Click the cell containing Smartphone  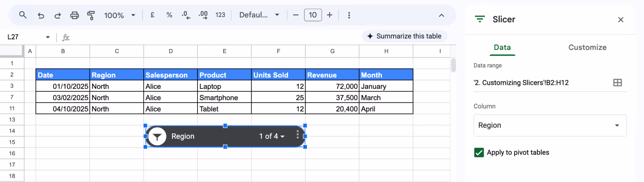click(225, 97)
